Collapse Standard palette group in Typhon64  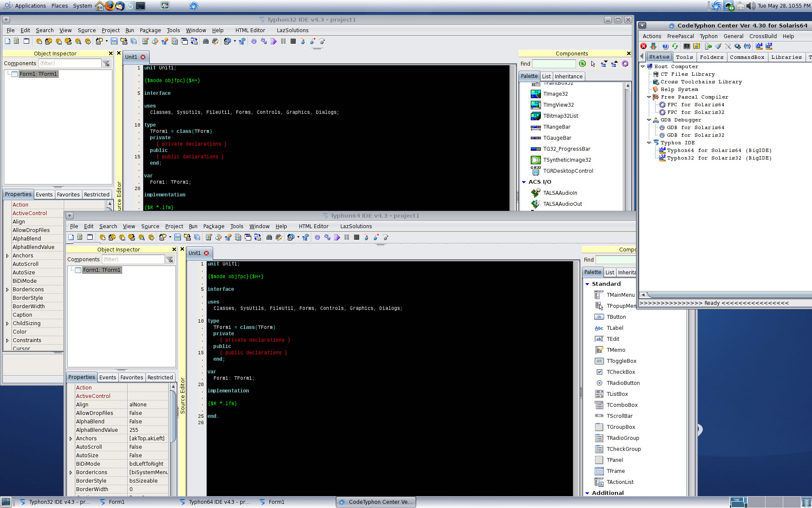(587, 284)
